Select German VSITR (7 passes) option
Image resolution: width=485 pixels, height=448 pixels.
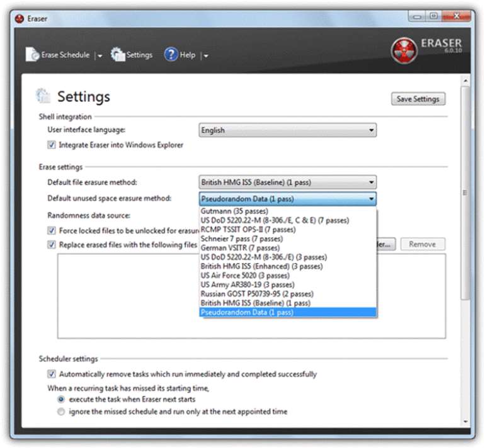point(288,248)
